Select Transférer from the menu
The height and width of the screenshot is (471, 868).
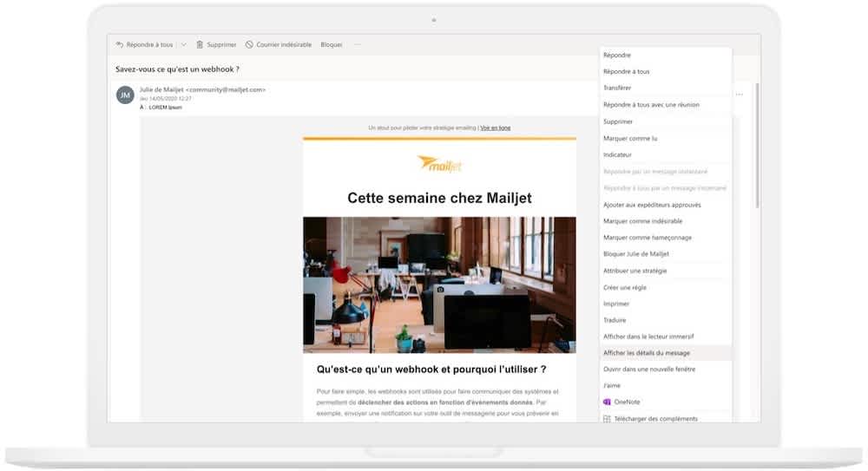tap(666, 88)
